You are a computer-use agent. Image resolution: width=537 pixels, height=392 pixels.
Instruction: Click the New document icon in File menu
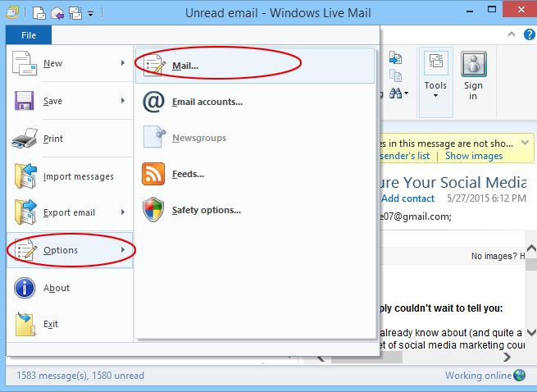pos(25,63)
